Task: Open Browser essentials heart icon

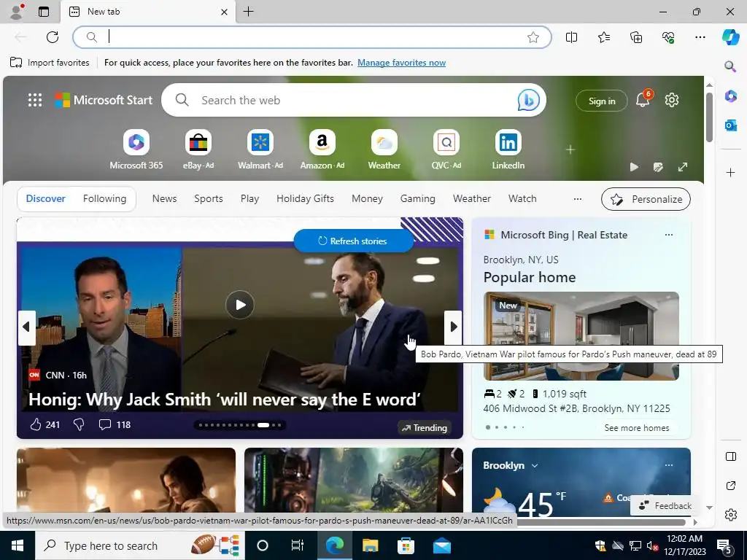Action: 668,37
